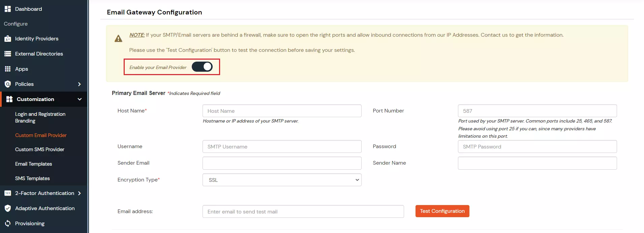Open Login and Registration Branding
Image resolution: width=644 pixels, height=233 pixels.
(x=40, y=118)
